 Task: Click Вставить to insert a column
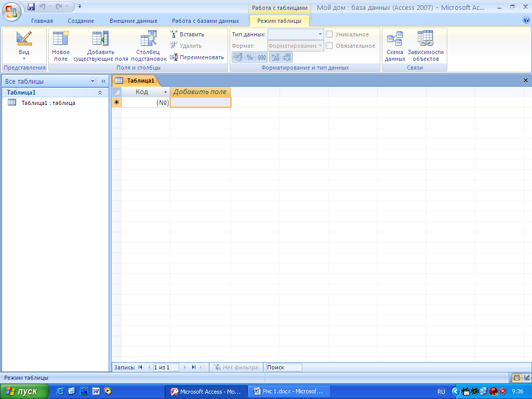pos(188,34)
